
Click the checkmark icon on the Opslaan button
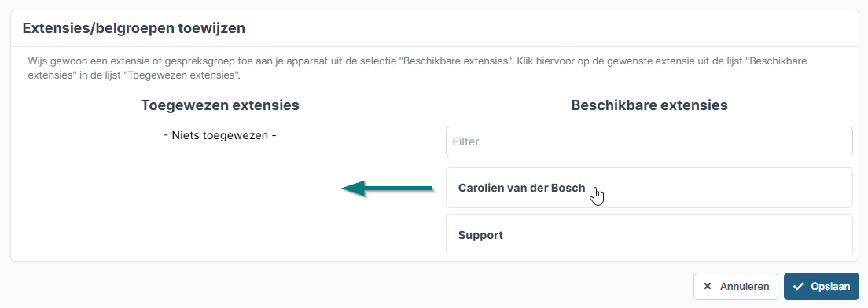click(x=798, y=287)
